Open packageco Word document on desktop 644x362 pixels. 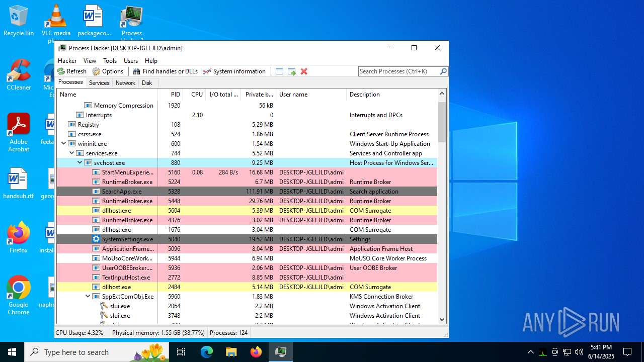tap(94, 21)
